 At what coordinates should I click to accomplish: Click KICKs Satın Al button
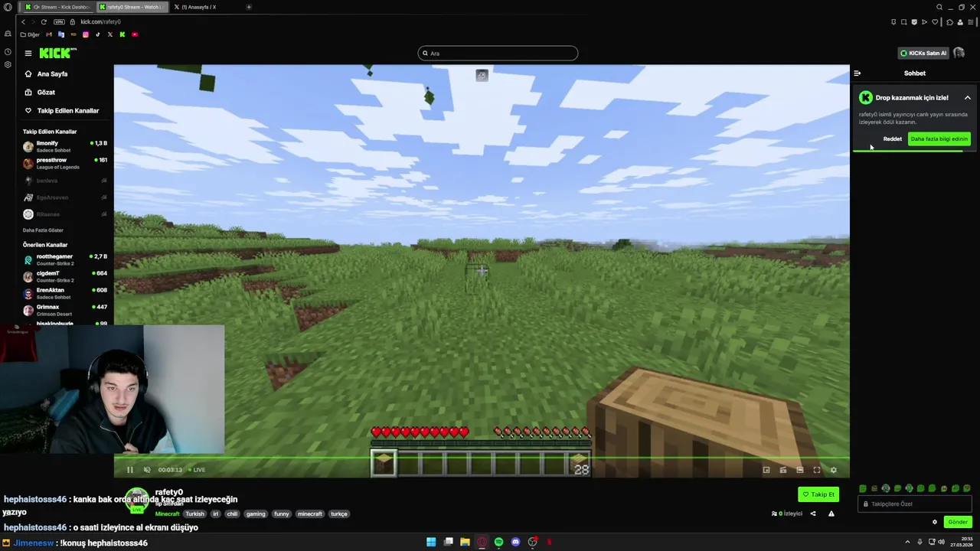click(x=923, y=53)
